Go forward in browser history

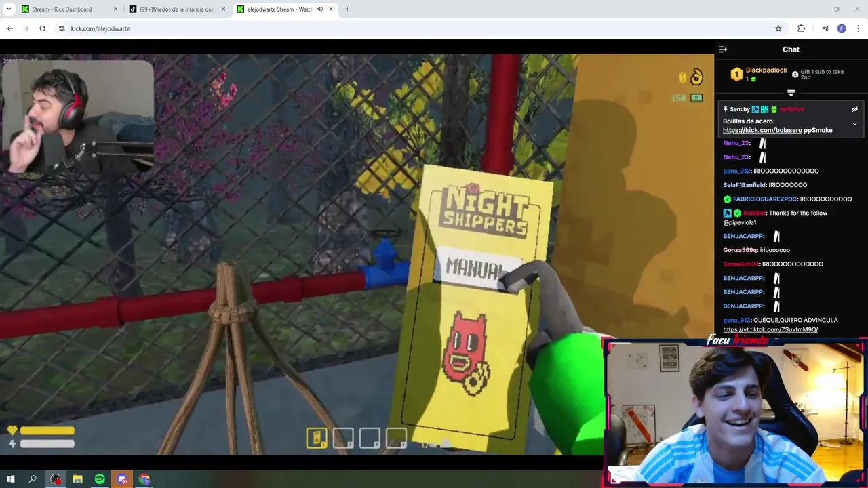pos(26,28)
